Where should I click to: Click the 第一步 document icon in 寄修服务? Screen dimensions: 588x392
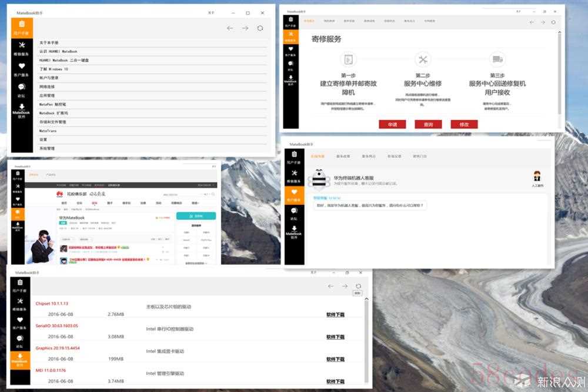point(348,59)
